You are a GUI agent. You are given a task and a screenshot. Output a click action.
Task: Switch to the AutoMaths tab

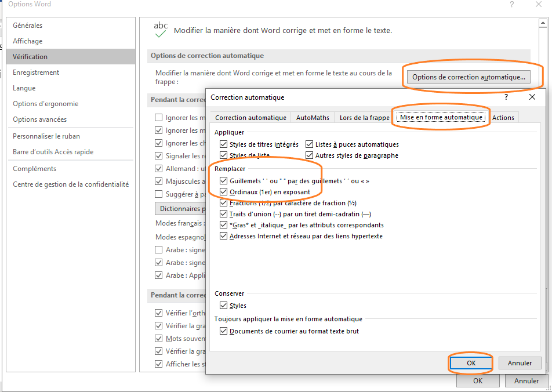[x=313, y=118]
